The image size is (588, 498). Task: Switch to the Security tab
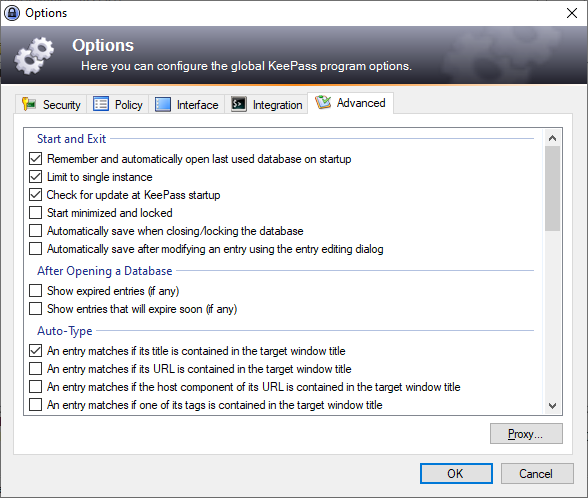pyautogui.click(x=51, y=104)
